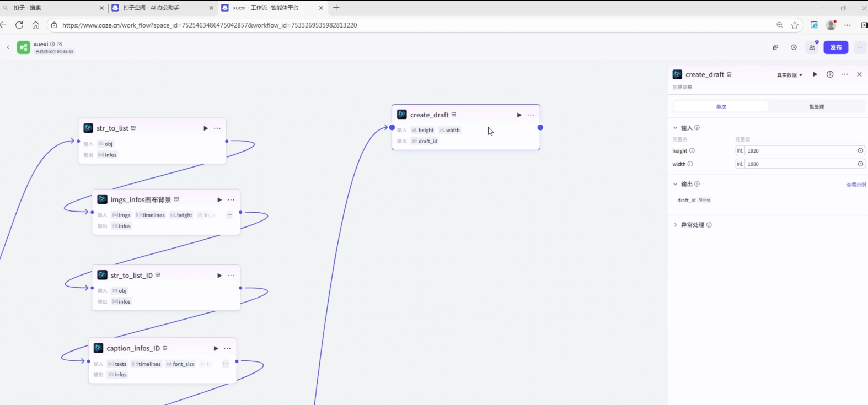
Task: Open version history clock icon
Action: point(794,47)
